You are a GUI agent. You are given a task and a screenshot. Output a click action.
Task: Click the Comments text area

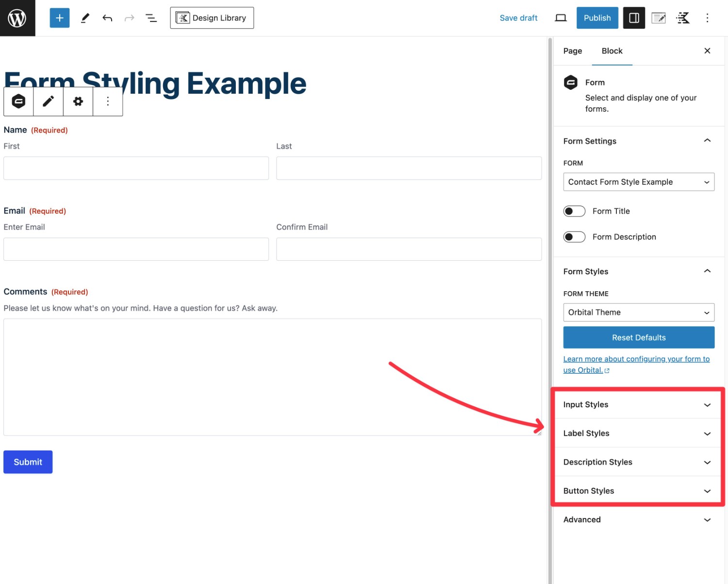272,377
